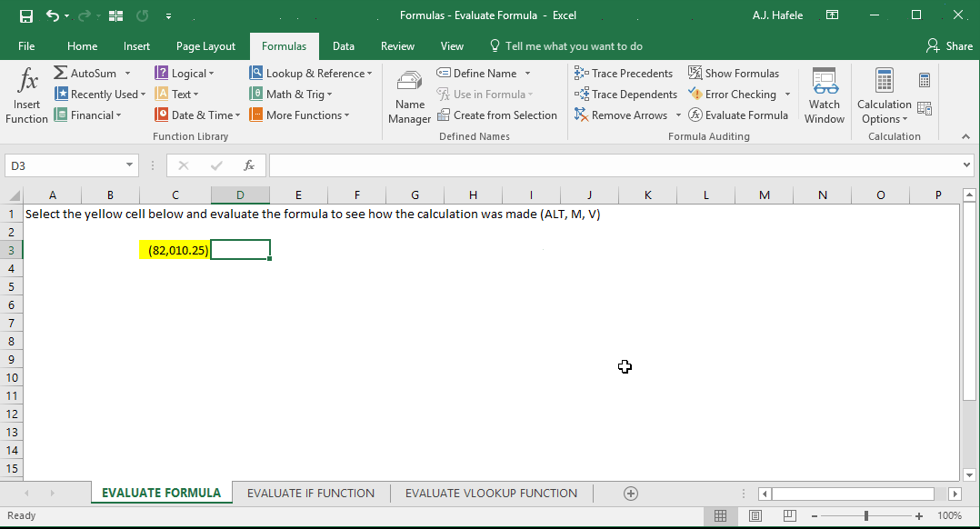Open Calculation Options

pos(884,96)
